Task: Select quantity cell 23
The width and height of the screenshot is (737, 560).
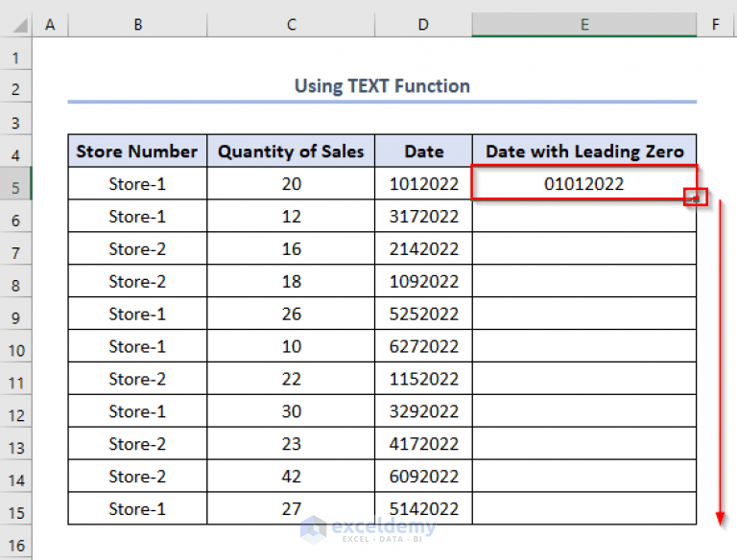Action: click(291, 443)
